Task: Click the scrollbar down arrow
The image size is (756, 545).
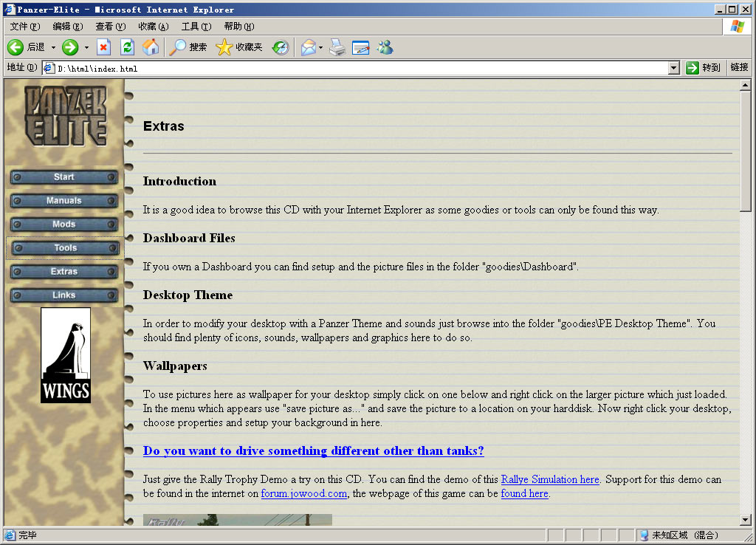Action: coord(746,520)
